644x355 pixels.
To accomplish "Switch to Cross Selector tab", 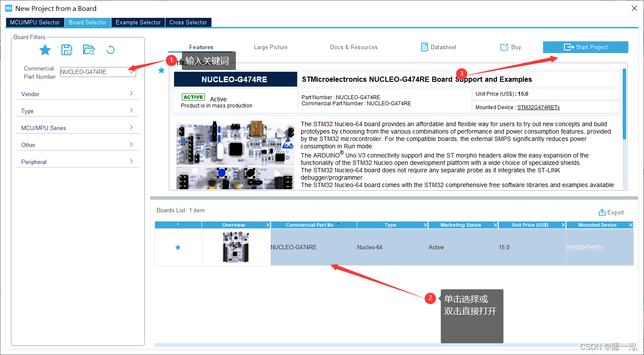I will click(x=188, y=22).
